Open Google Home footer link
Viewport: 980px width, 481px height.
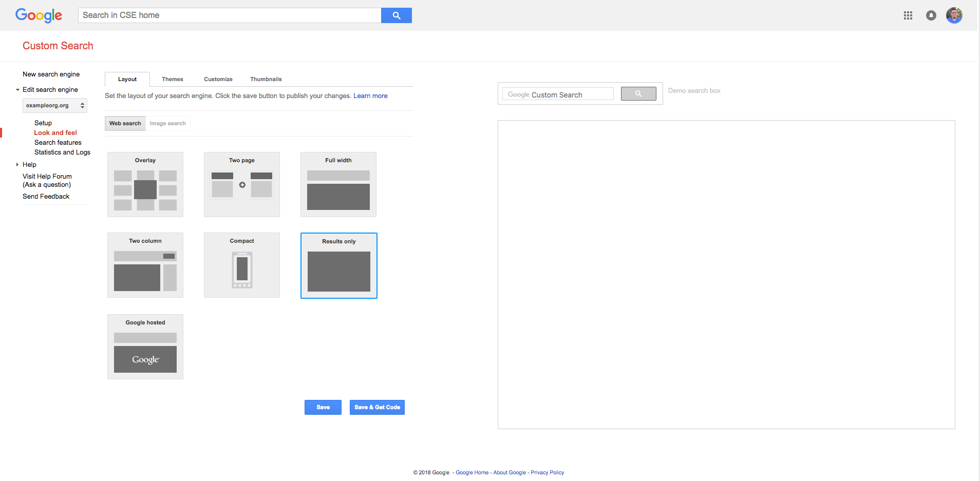coord(472,473)
